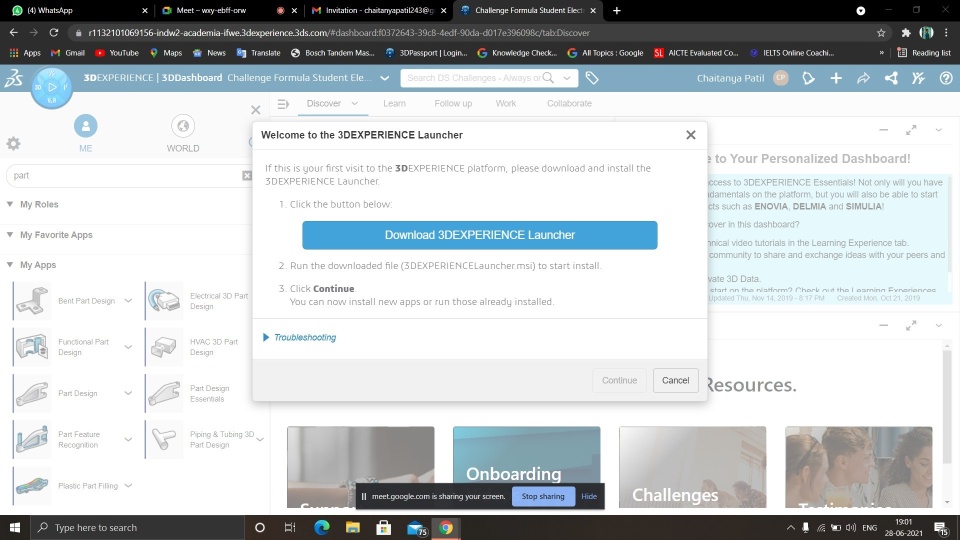This screenshot has height=540, width=960.
Task: Select the WORLD globe icon
Action: point(182,126)
